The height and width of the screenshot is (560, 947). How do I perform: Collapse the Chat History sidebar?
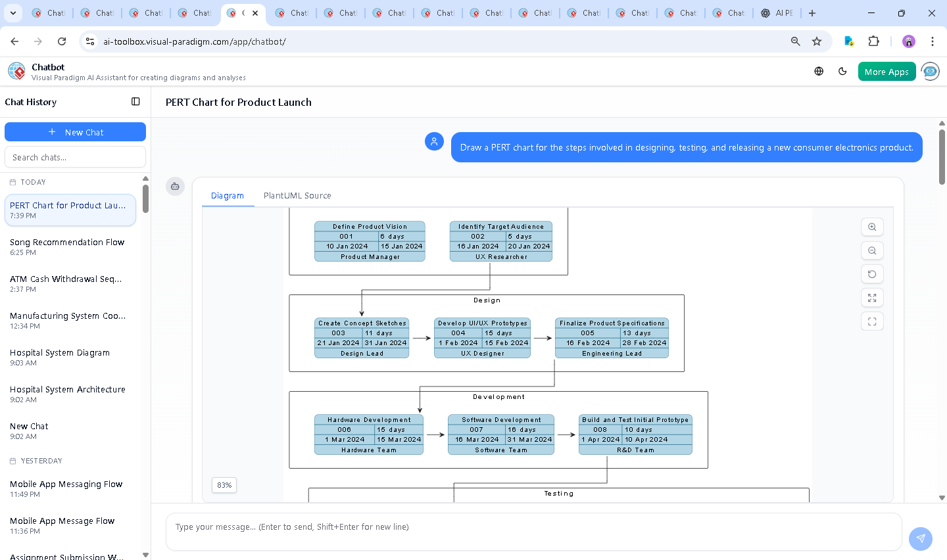click(x=135, y=102)
